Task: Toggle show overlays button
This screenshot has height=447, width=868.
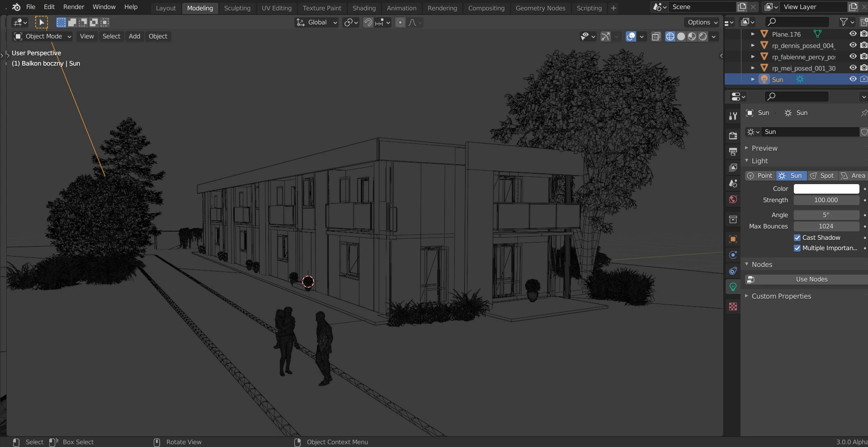Action: point(631,37)
